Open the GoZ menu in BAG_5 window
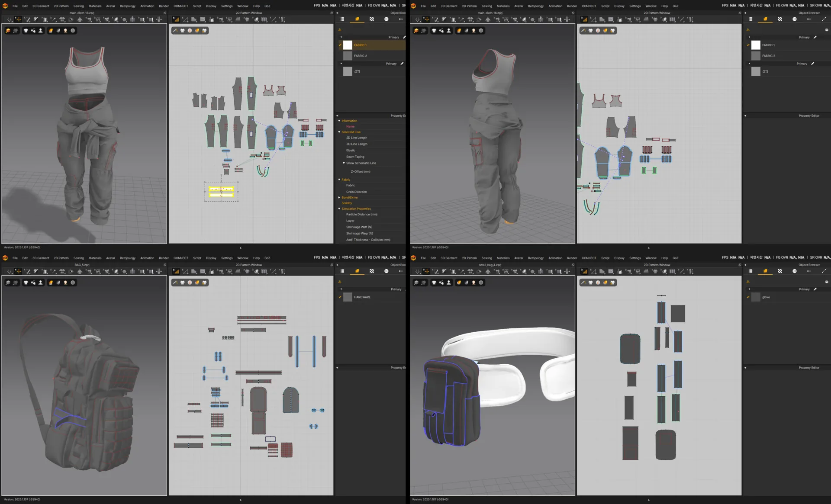The width and height of the screenshot is (831, 504). (x=267, y=258)
